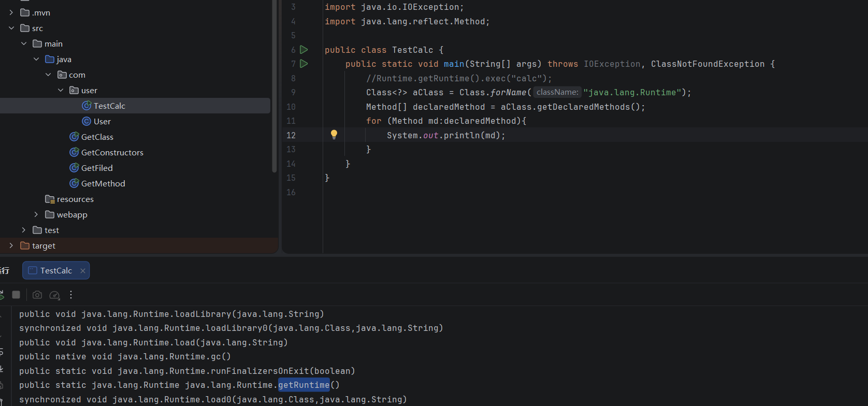Collapse the user package chevron
This screenshot has height=406, width=868.
[61, 90]
